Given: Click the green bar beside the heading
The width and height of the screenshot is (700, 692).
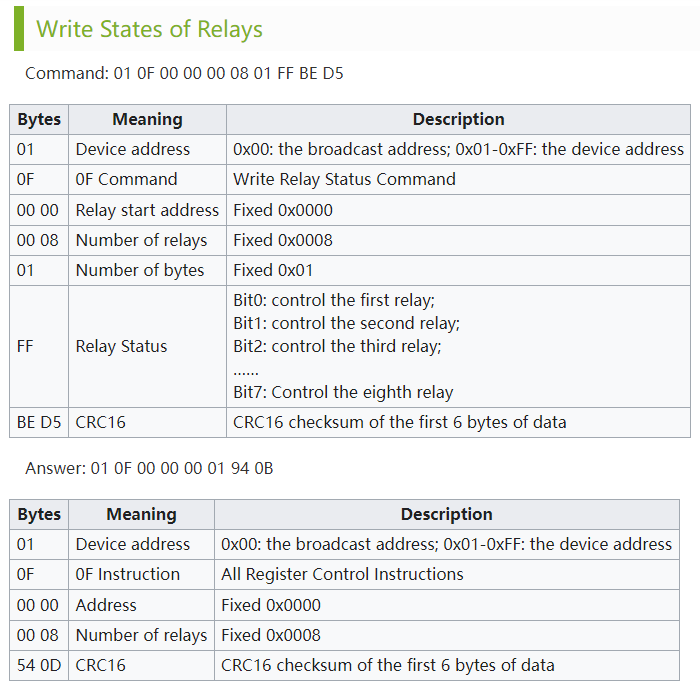Looking at the screenshot, I should click(x=19, y=29).
